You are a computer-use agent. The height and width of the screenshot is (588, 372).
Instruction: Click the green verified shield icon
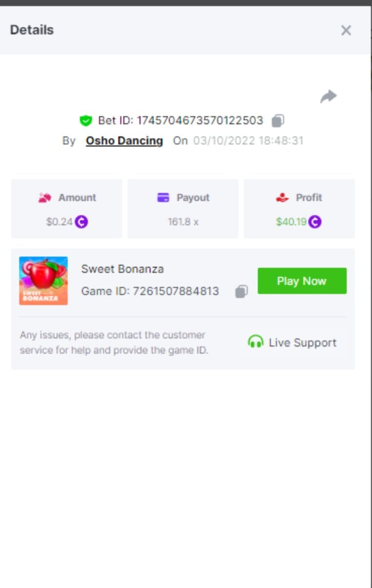click(86, 121)
